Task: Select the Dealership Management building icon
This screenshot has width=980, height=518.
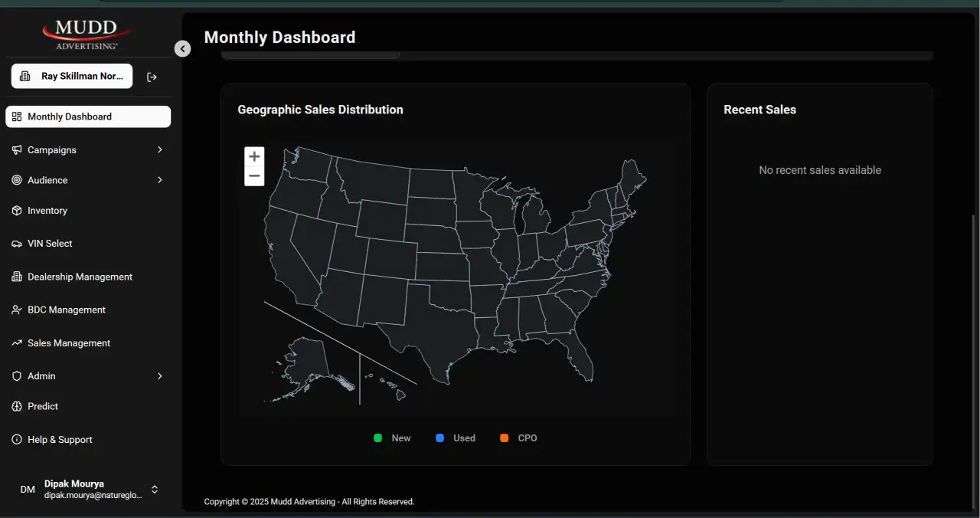Action: tap(17, 277)
